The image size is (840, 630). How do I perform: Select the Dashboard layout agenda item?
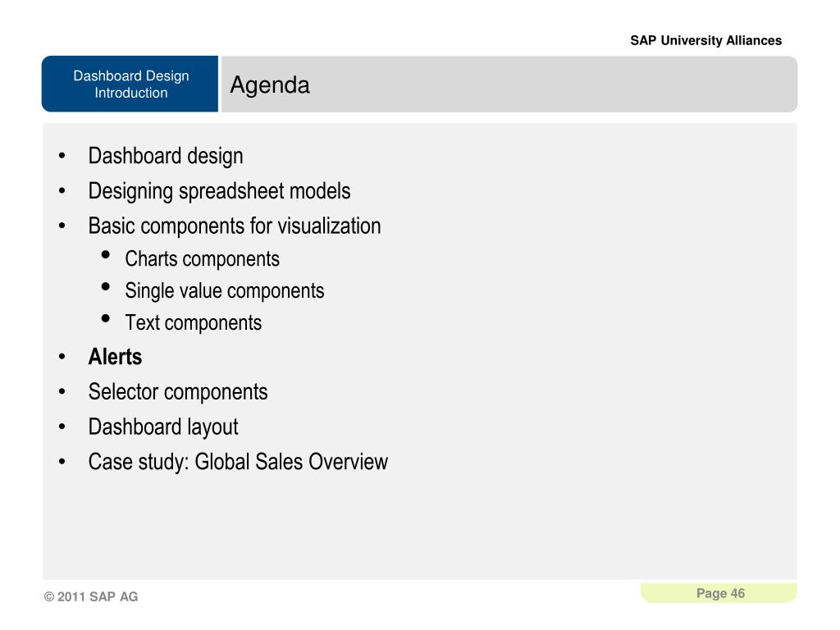163,427
